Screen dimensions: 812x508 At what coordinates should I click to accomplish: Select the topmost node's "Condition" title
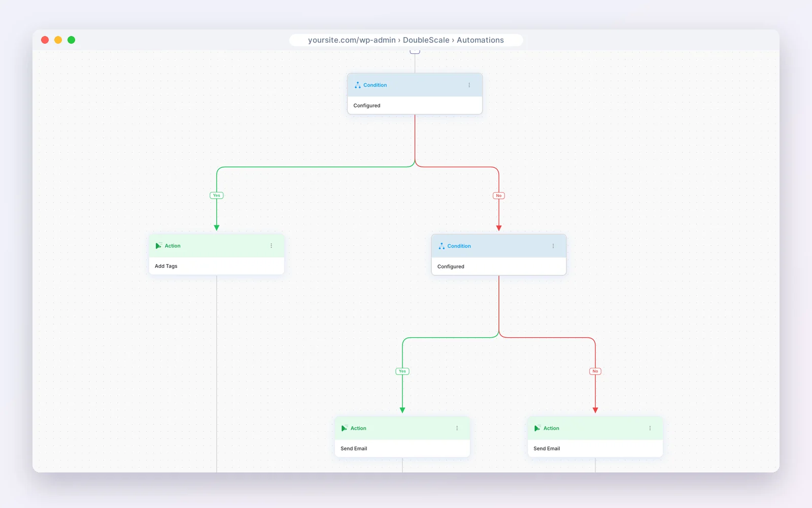[375, 85]
